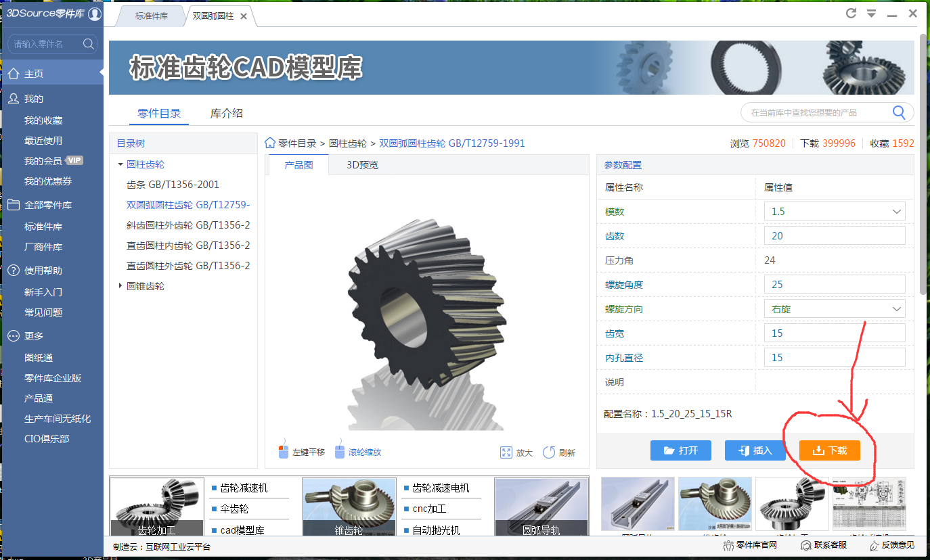Select 直齿圆柱外齿轮 in the tree

[x=188, y=266]
